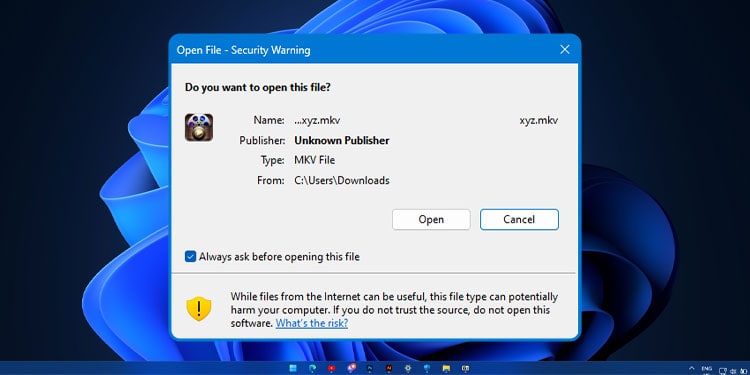Expand the system tray hidden icons chevron

click(692, 368)
